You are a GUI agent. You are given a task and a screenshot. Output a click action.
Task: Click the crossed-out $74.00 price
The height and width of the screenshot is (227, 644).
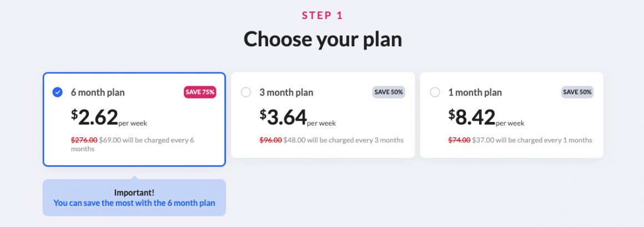(x=459, y=140)
